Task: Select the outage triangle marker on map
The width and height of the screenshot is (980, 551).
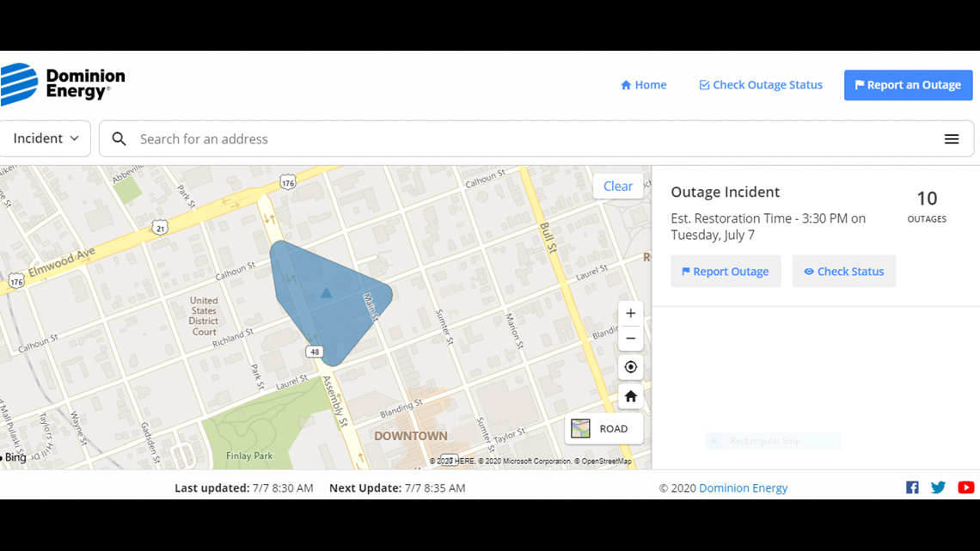Action: [327, 292]
